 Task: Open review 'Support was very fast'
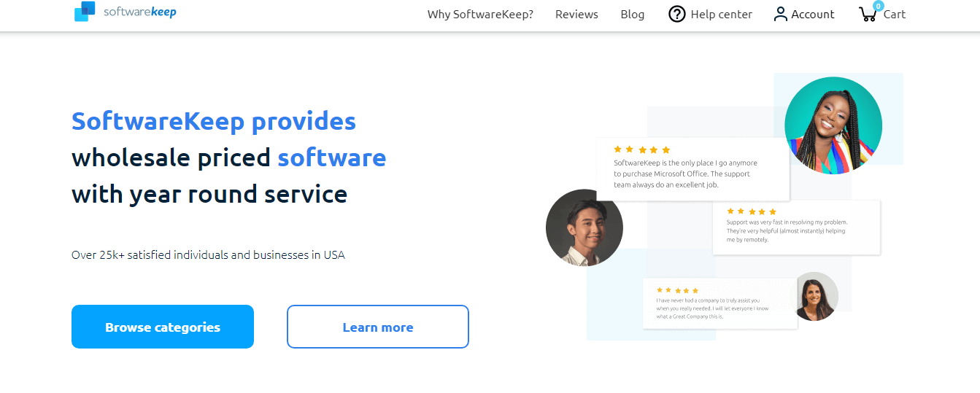[796, 227]
